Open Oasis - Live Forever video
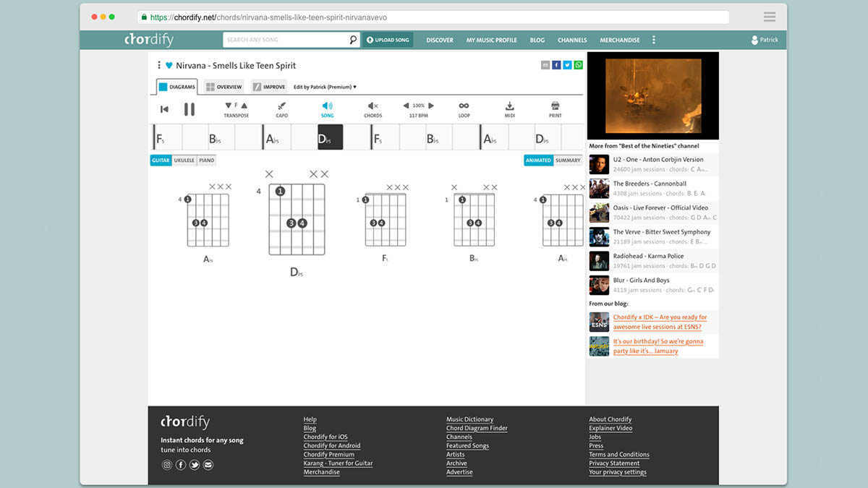868x488 pixels. (x=653, y=213)
